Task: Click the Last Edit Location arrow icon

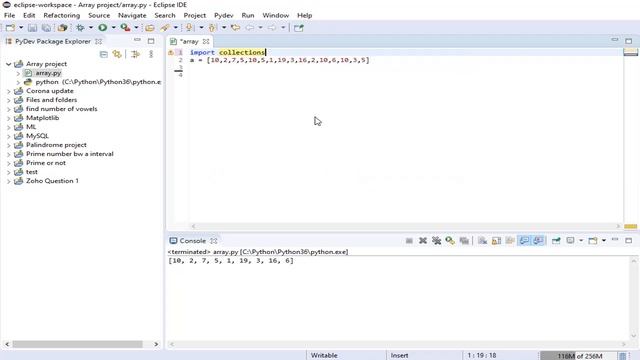Action: click(236, 28)
